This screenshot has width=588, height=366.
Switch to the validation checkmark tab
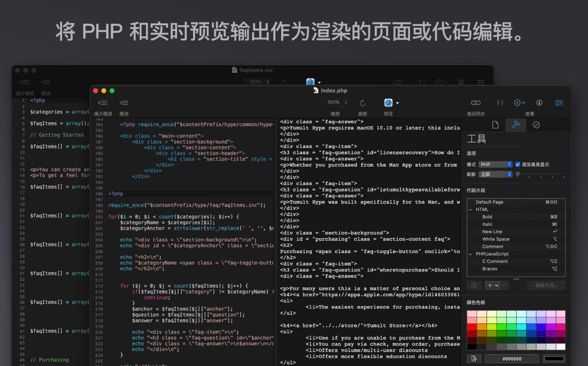click(536, 125)
